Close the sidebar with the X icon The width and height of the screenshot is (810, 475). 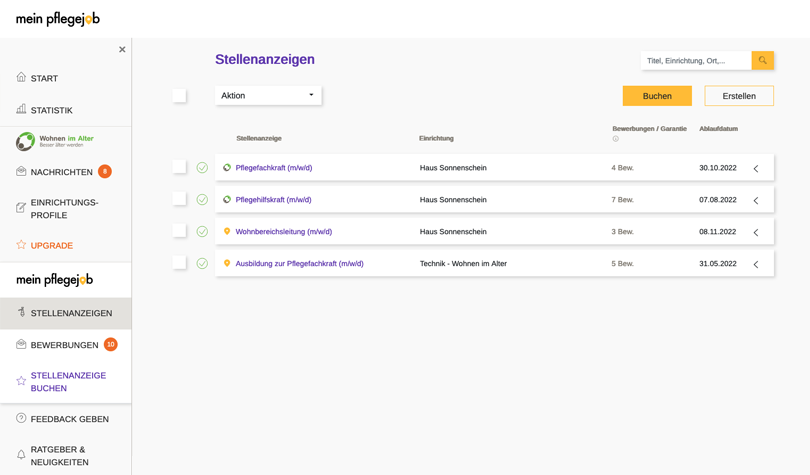pyautogui.click(x=122, y=50)
